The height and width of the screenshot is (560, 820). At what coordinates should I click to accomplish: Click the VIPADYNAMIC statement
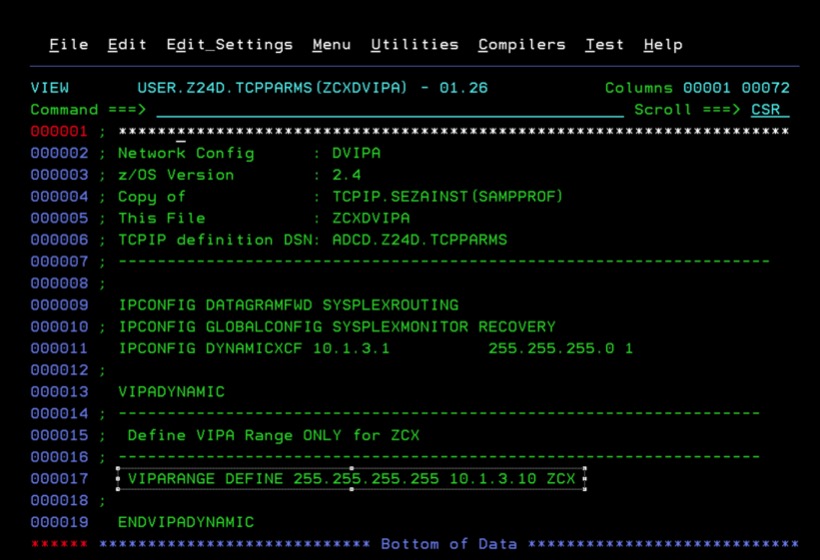(171, 392)
